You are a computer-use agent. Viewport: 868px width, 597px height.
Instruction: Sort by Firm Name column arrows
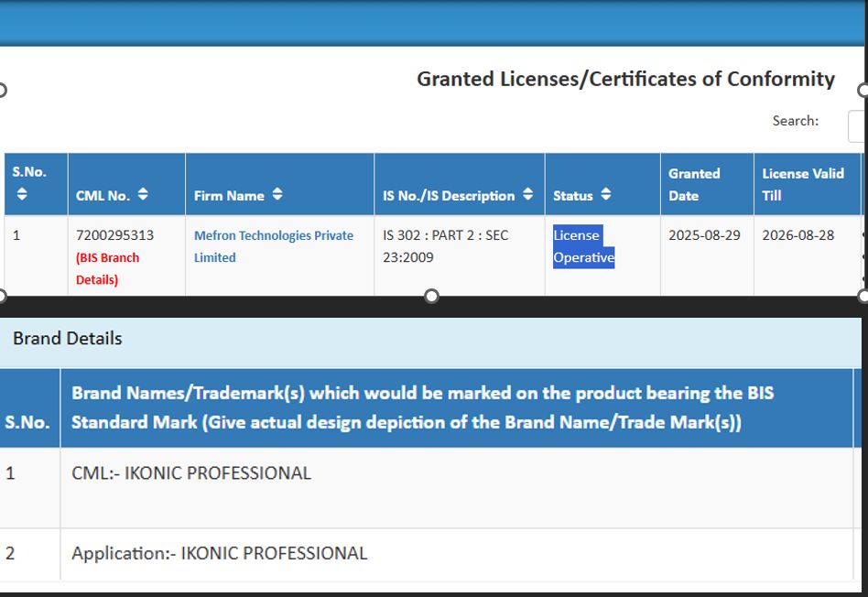point(277,195)
